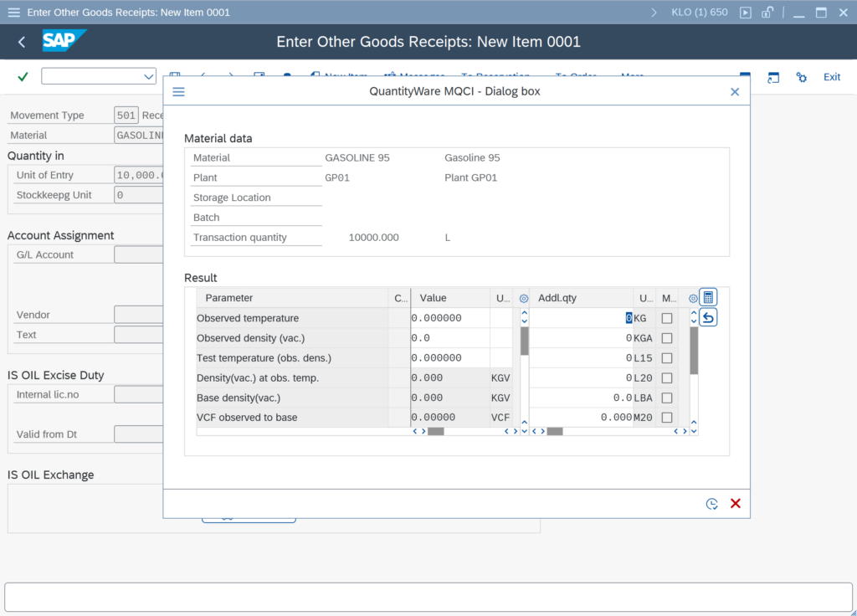Click the Unit of Entry quantity field
The width and height of the screenshot is (857, 616).
point(138,175)
